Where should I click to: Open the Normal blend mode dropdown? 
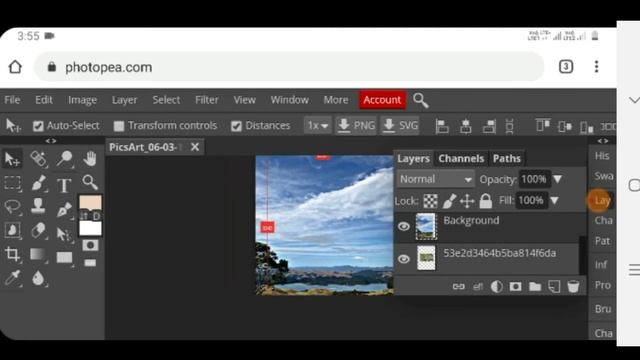[436, 179]
